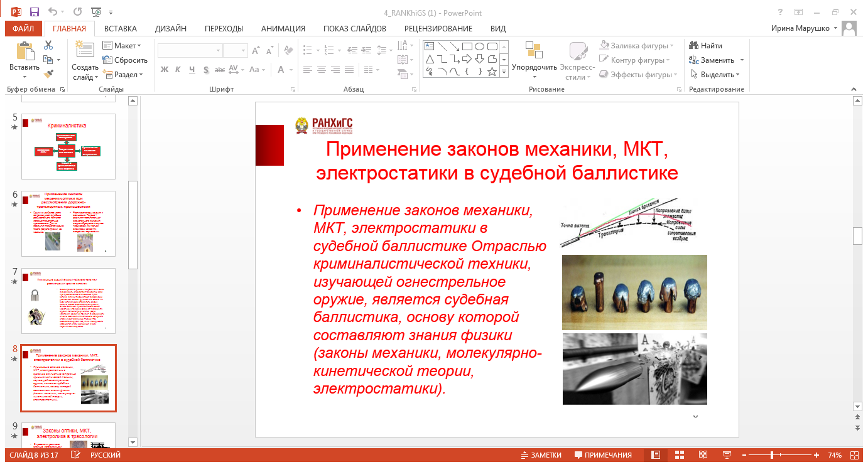Viewport: 868px width, 467px height.
Task: Switch to the РЕЦЕНЗИРОВАНИЕ tab
Action: click(438, 28)
